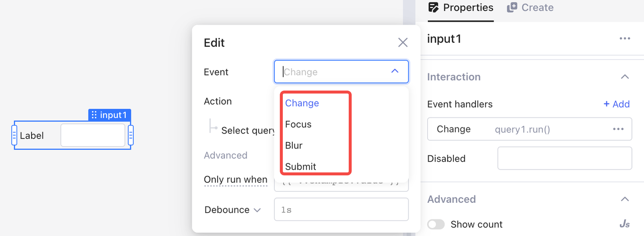Click the right resize handle of input1
Screen dimensions: 644x236
point(131,136)
